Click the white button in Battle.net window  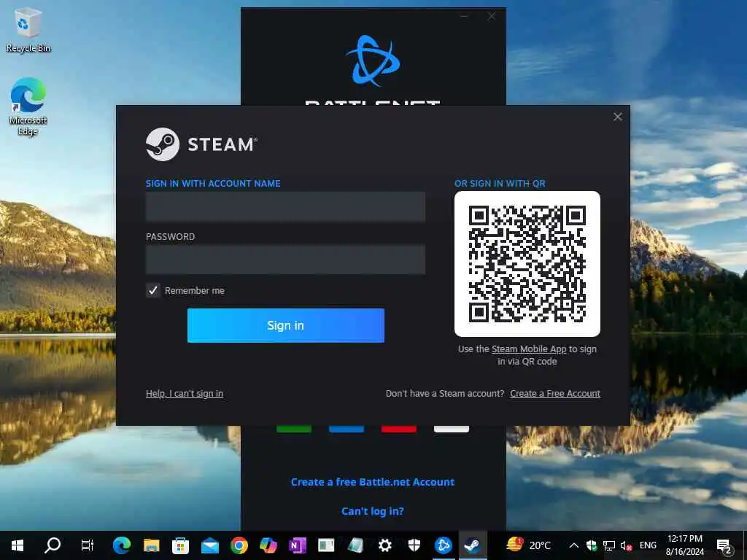[451, 429]
